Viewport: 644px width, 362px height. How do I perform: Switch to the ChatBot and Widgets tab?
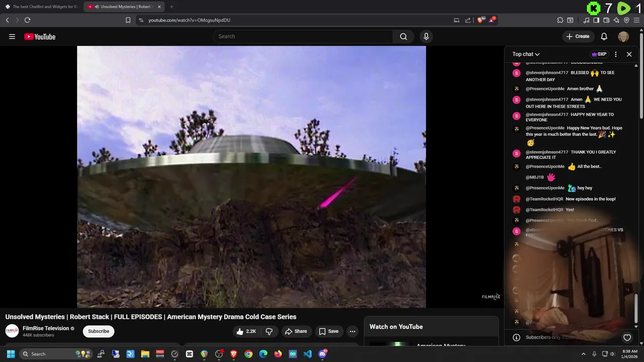point(42,7)
